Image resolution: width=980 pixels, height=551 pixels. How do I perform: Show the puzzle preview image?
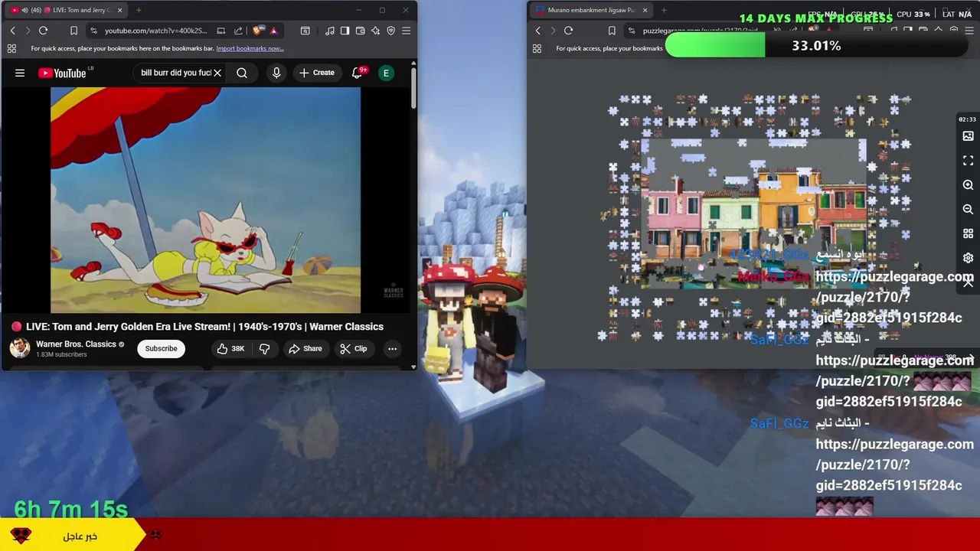(x=968, y=136)
